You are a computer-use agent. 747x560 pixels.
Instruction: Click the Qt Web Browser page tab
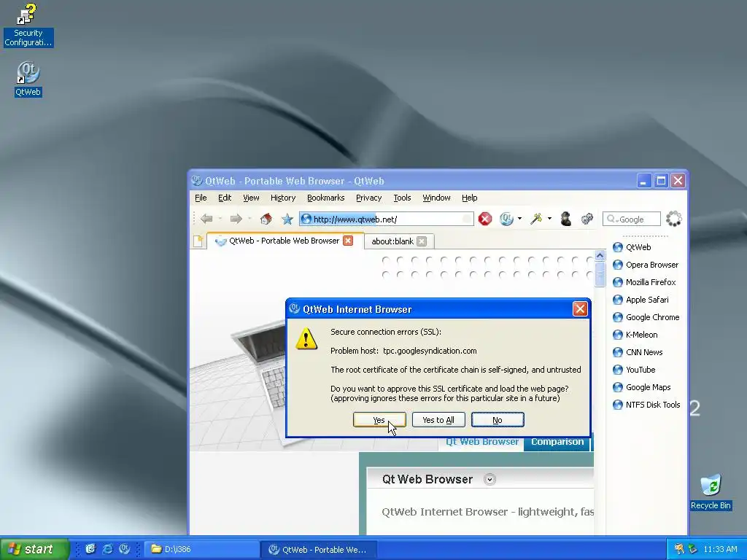point(481,442)
